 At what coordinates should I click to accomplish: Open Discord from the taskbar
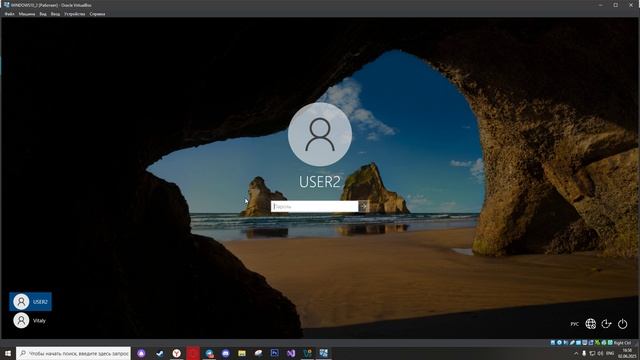pyautogui.click(x=226, y=353)
